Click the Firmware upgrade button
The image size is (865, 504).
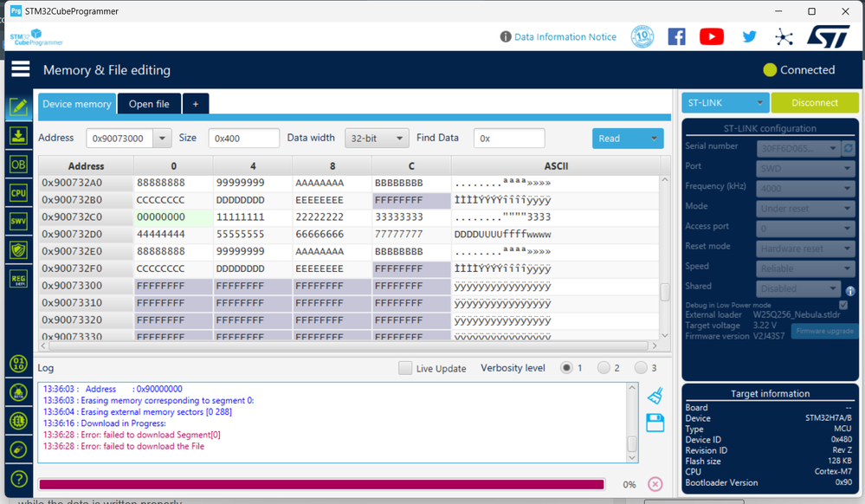click(x=823, y=331)
